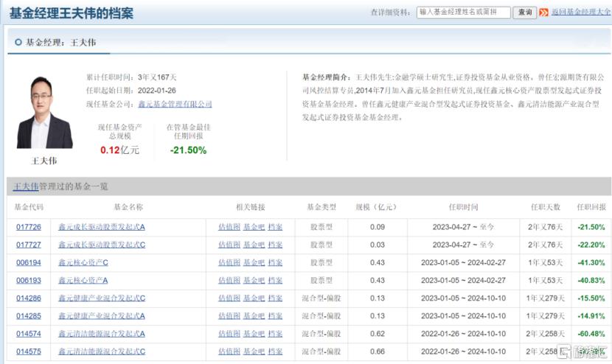This screenshot has width=612, height=364.
Task: Open 档案 for fund 017726
Action: (275, 227)
